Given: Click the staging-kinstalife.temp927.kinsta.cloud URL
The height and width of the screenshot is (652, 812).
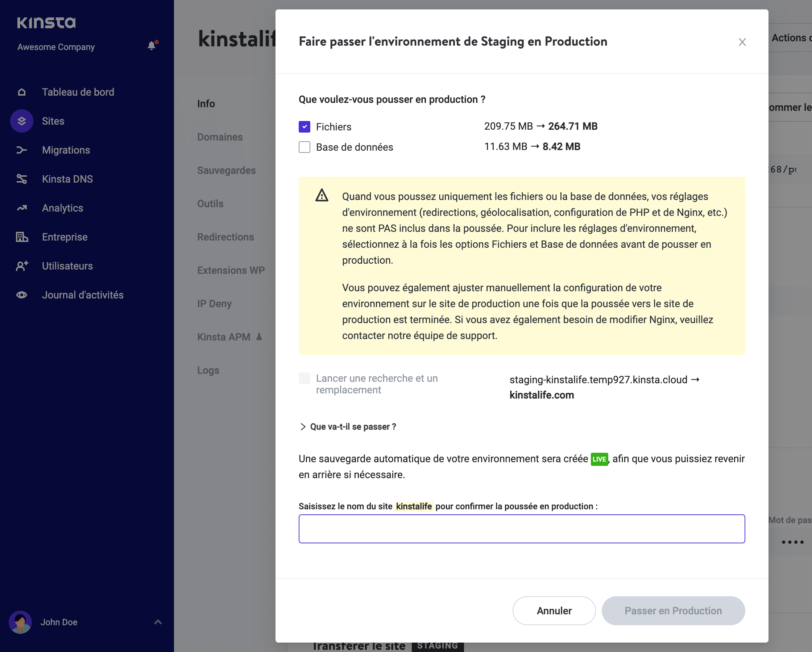Looking at the screenshot, I should [598, 380].
